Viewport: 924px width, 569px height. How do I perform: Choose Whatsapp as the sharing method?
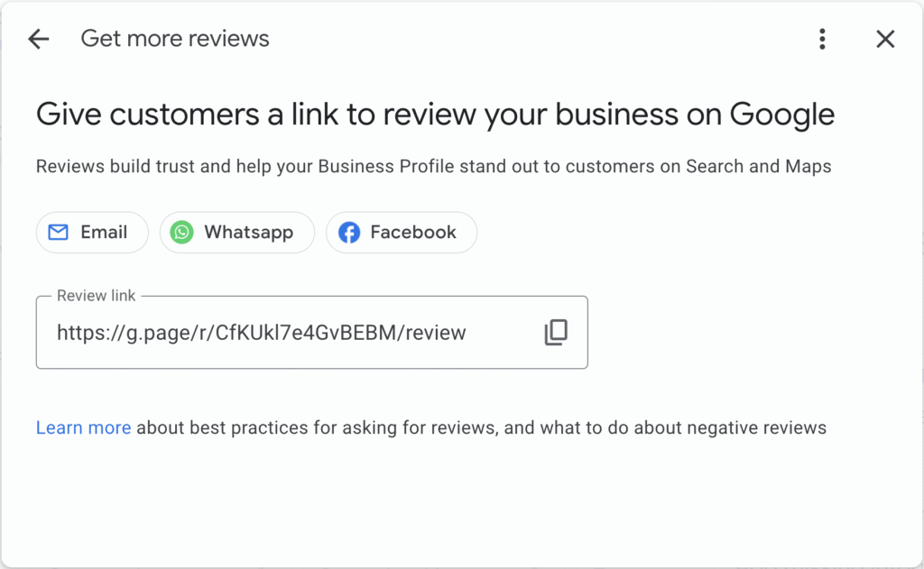click(236, 232)
